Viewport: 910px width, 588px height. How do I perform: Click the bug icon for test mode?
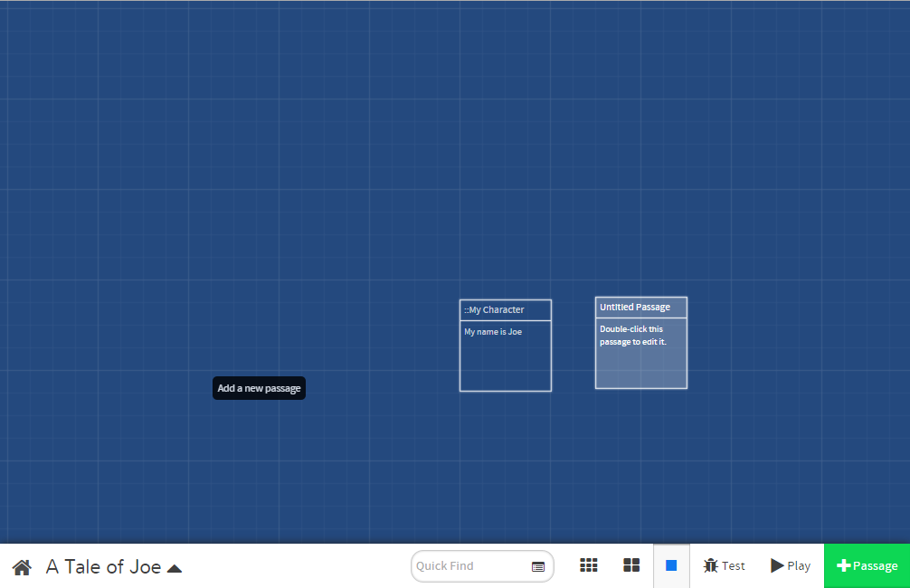(710, 565)
